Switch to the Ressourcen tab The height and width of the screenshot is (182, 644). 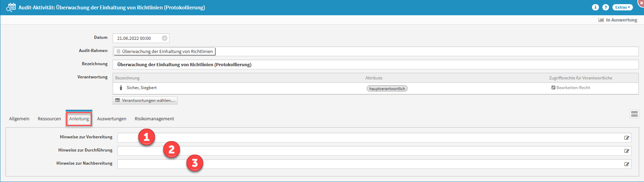coord(49,119)
